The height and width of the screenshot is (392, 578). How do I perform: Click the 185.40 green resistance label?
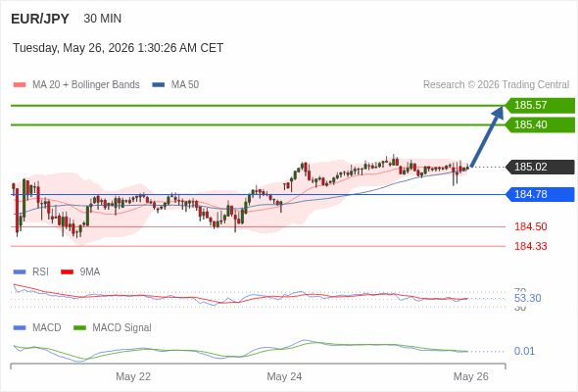click(540, 125)
